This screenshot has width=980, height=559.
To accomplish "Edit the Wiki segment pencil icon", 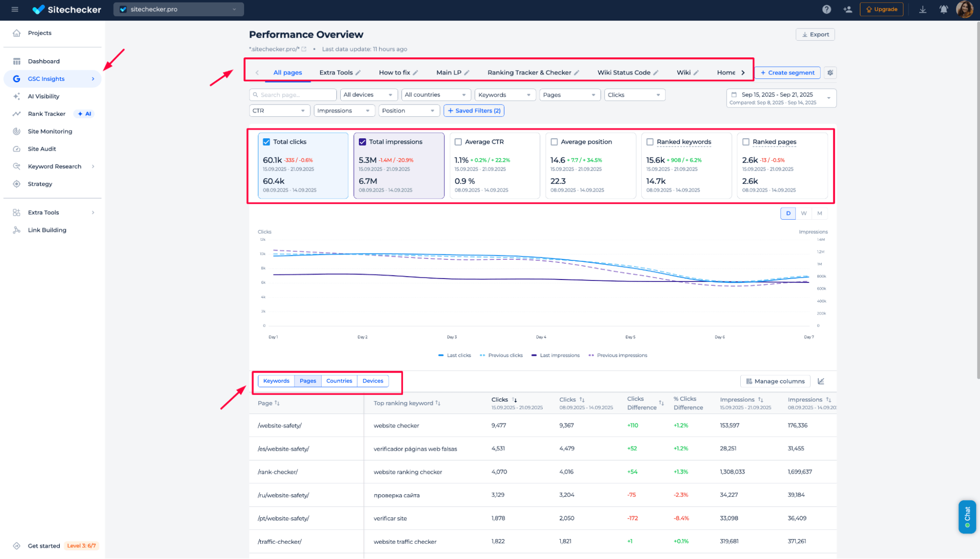I will click(x=696, y=73).
